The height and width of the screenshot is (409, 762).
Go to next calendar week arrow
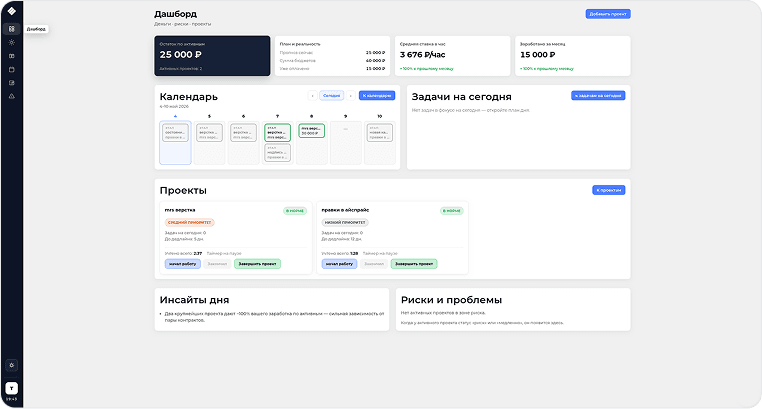point(351,96)
